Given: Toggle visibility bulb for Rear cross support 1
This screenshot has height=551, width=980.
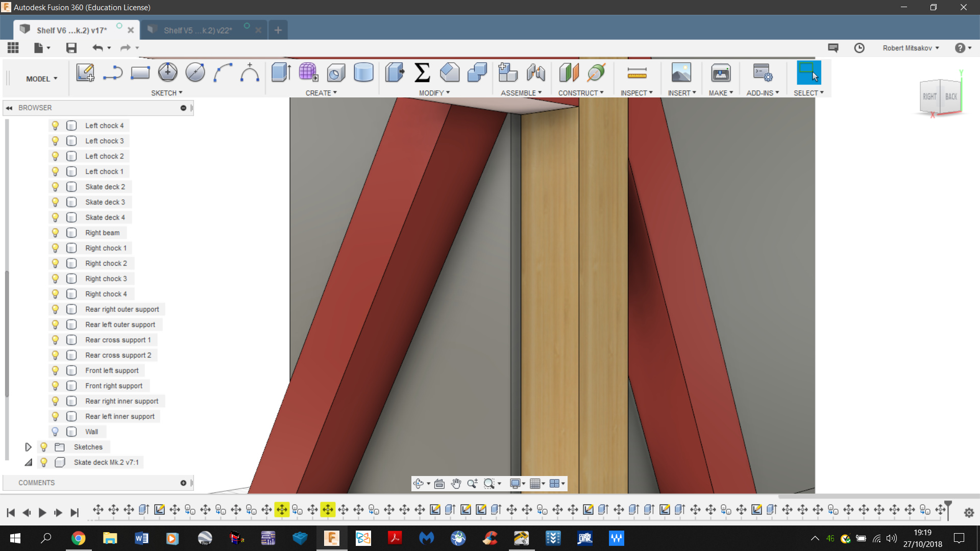Looking at the screenshot, I should [x=55, y=340].
